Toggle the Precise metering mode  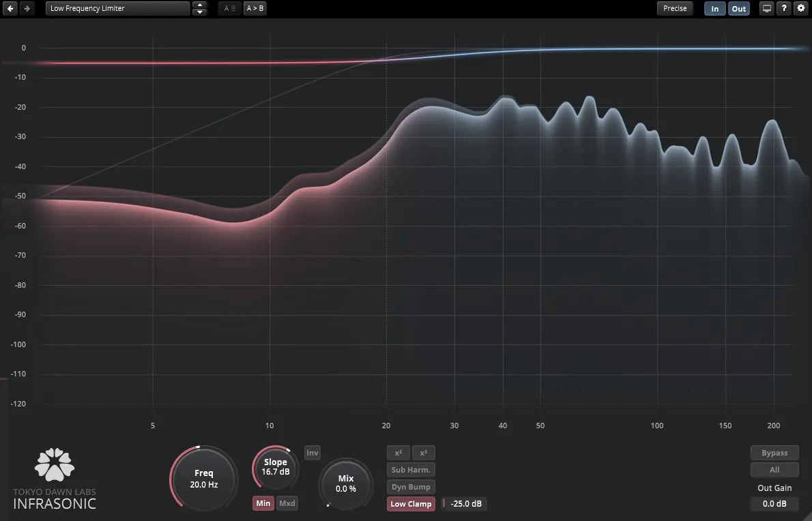(x=675, y=8)
